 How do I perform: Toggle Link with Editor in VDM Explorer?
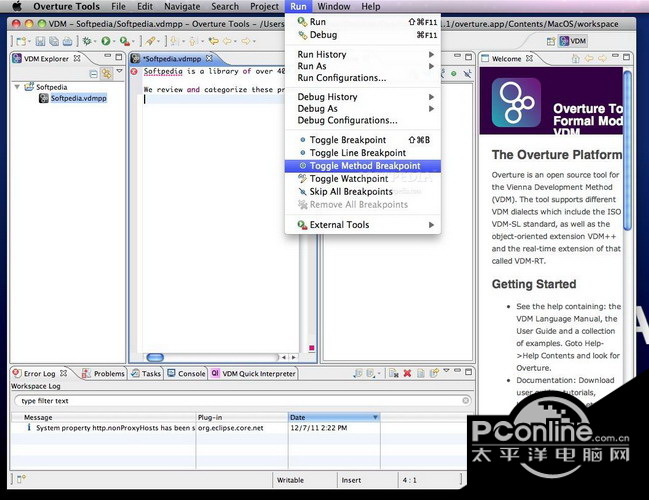pos(107,74)
